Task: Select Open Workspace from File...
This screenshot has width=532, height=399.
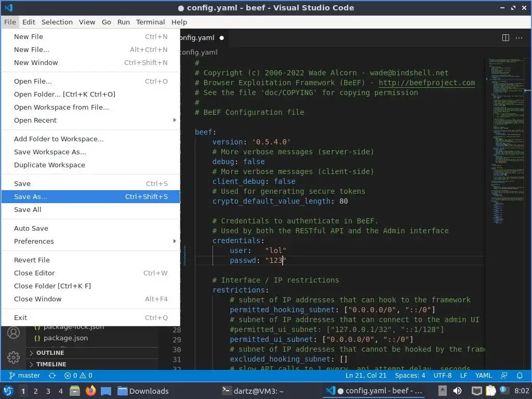Action: point(90,107)
